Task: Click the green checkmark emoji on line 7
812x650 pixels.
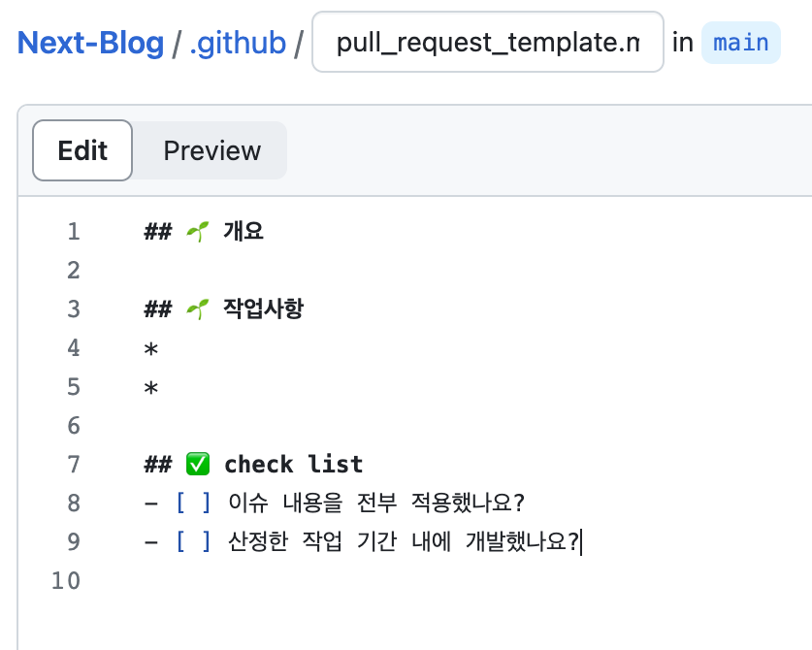Action: coord(198,464)
